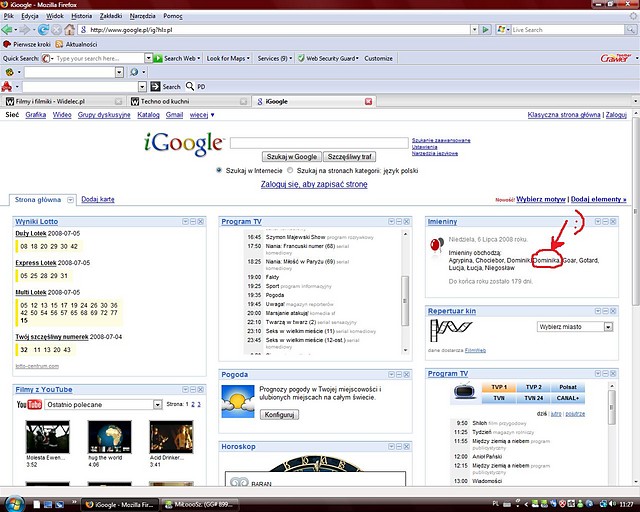
Task: Click the Konfiguruj button in Pogoda
Action: click(279, 414)
